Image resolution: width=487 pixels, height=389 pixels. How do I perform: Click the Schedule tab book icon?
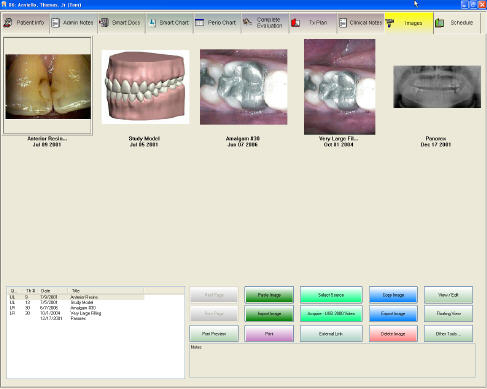440,23
